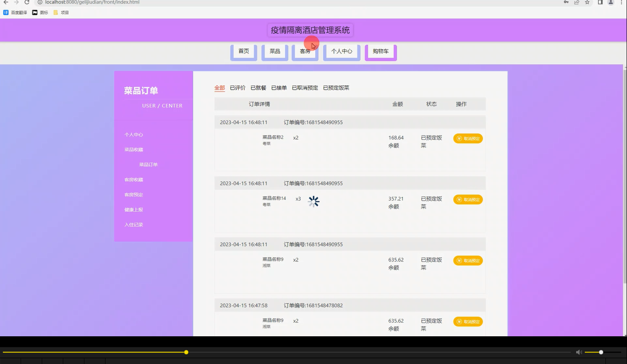Click dish name 菜品名称14
The width and height of the screenshot is (627, 364).
coord(274,198)
